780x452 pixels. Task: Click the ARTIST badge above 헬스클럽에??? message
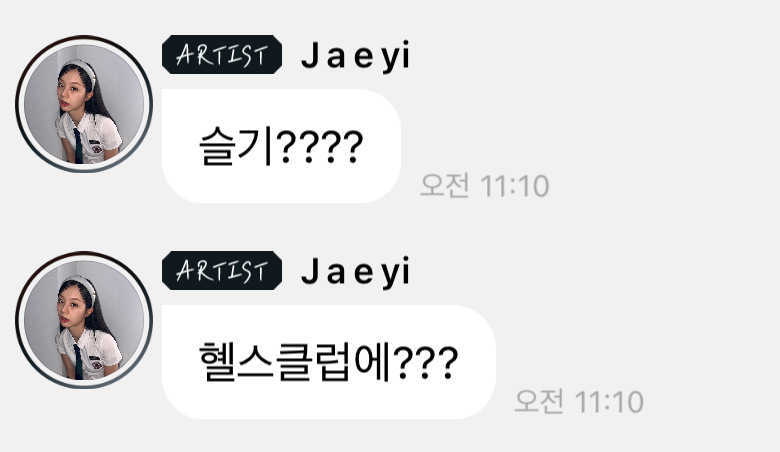coord(222,271)
